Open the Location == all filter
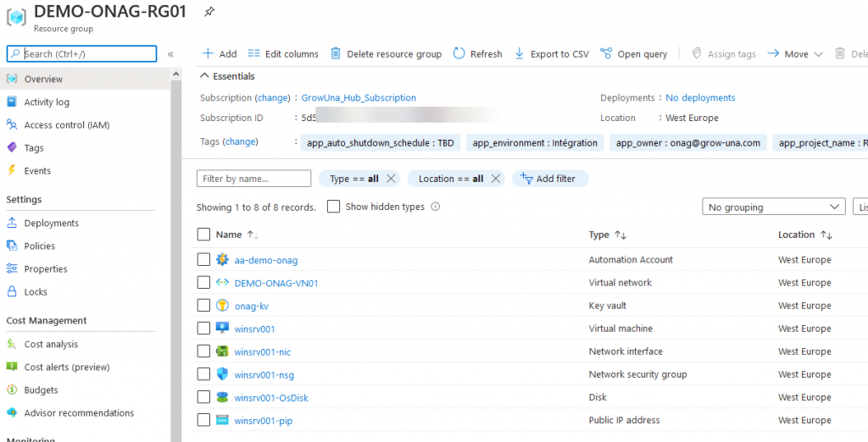This screenshot has height=442, width=868. tap(451, 179)
